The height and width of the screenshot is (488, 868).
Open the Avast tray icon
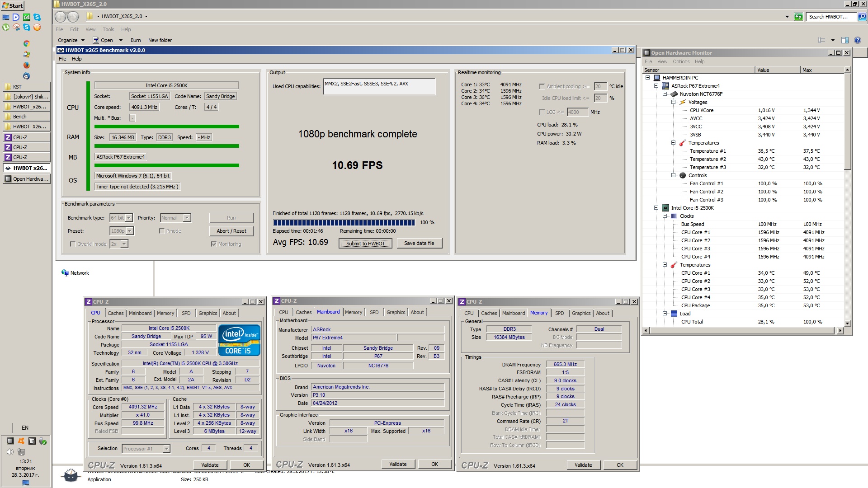click(x=21, y=441)
